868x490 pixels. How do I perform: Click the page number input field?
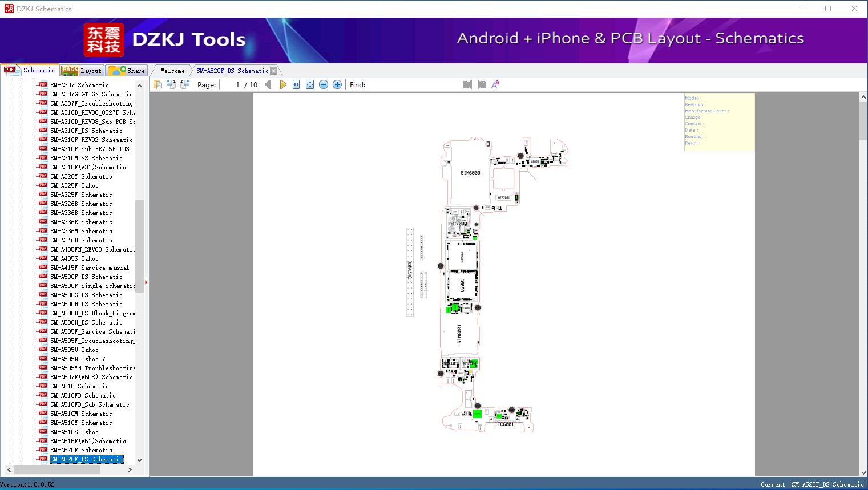coord(231,84)
